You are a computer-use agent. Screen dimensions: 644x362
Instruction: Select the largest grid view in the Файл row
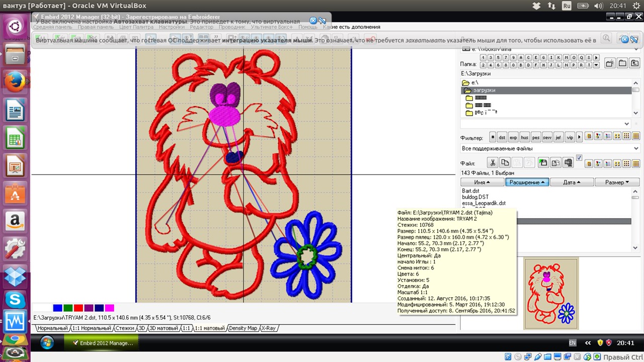click(x=636, y=164)
